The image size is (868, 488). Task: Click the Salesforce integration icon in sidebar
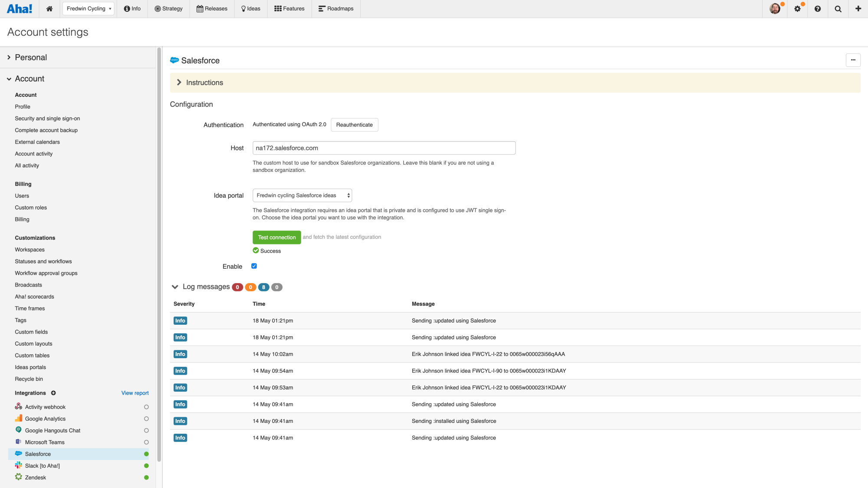[x=19, y=454]
